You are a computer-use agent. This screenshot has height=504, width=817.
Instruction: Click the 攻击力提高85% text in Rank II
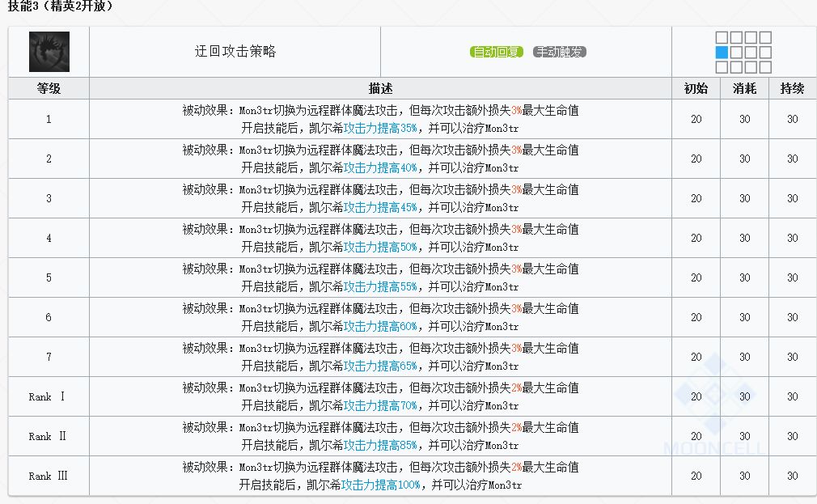380,445
